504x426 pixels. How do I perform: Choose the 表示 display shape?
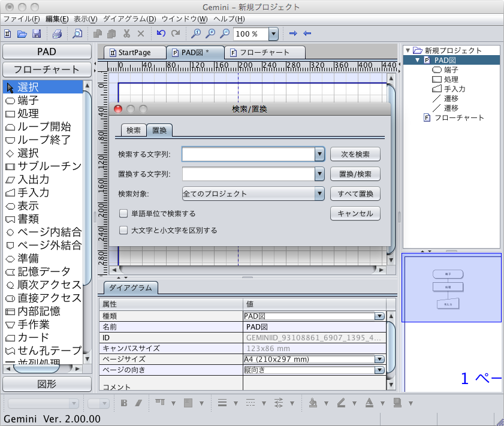click(x=43, y=206)
